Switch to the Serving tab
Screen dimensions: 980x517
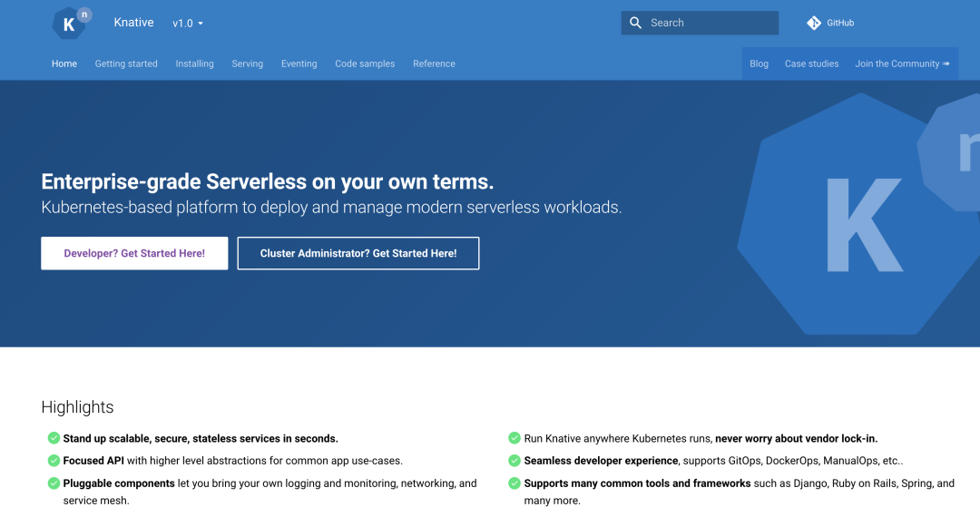[x=248, y=63]
